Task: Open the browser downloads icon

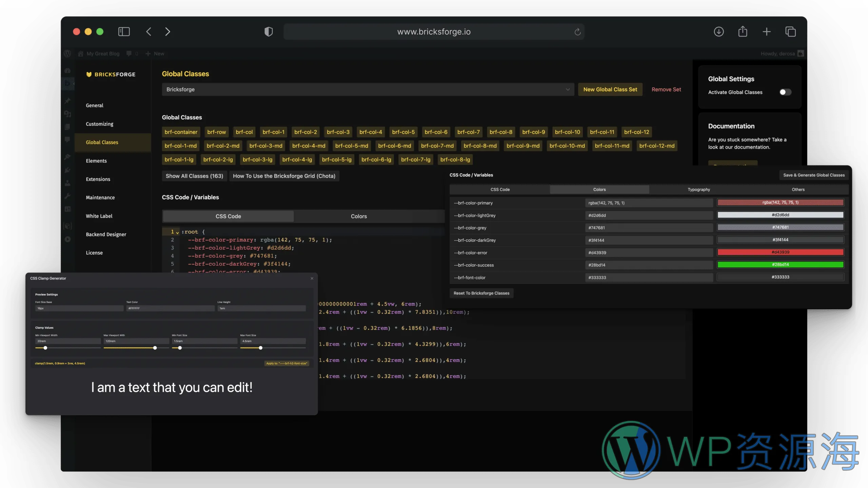Action: pyautogui.click(x=718, y=32)
